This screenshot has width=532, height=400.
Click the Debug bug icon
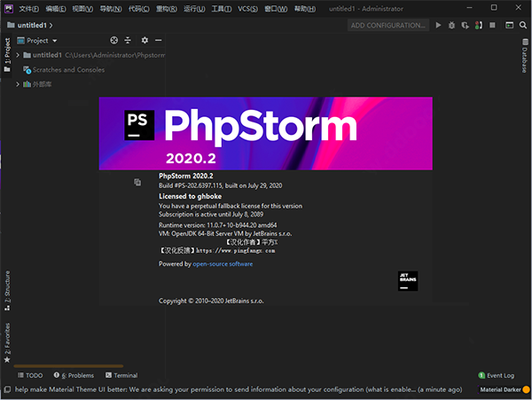point(451,25)
